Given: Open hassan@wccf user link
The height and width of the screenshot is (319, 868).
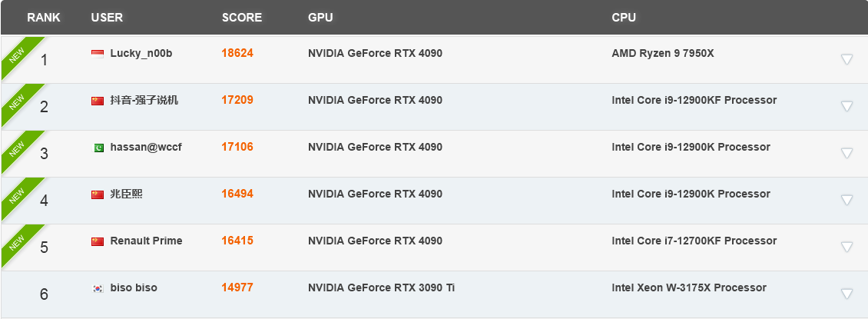Looking at the screenshot, I should click(146, 148).
